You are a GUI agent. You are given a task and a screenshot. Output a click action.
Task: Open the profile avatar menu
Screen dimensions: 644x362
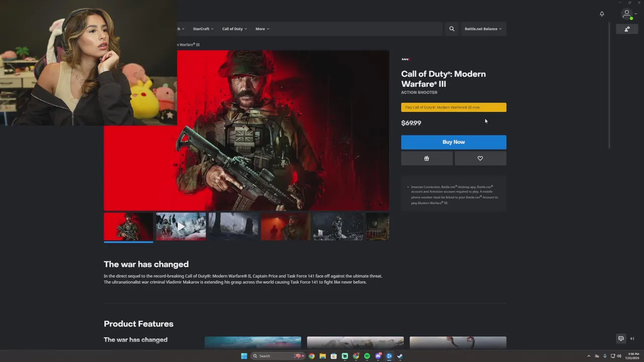point(627,14)
